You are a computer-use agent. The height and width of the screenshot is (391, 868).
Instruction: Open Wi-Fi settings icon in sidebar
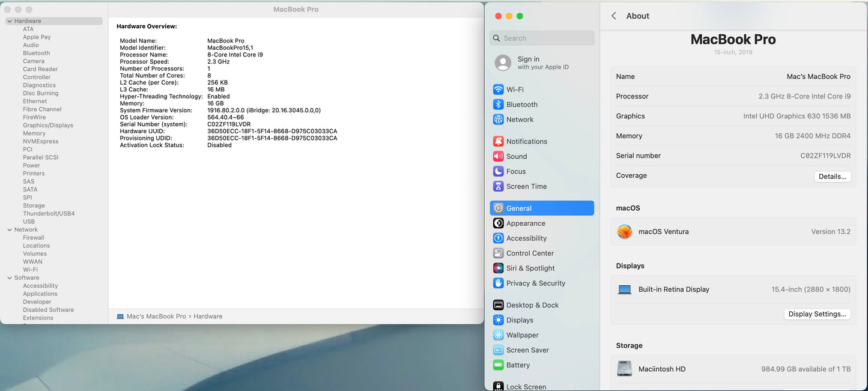(498, 89)
